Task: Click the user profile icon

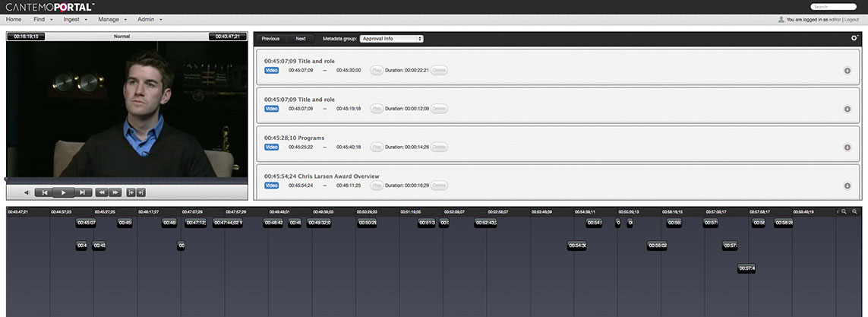Action: click(x=781, y=20)
